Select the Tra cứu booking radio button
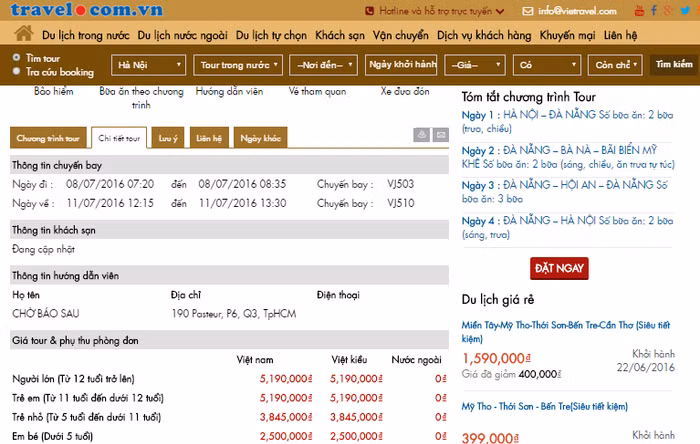Image resolution: width=700 pixels, height=444 pixels. (17, 71)
